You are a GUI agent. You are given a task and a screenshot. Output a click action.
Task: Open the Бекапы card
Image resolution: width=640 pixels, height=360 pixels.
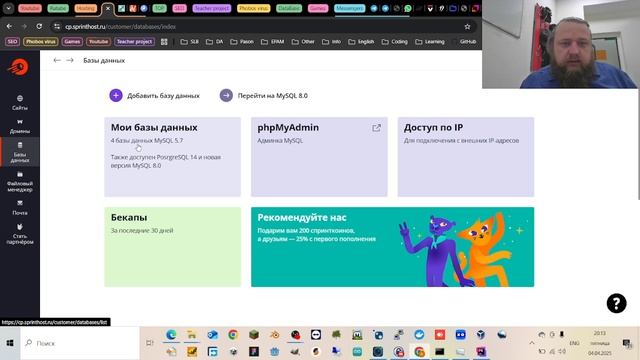pyautogui.click(x=173, y=247)
